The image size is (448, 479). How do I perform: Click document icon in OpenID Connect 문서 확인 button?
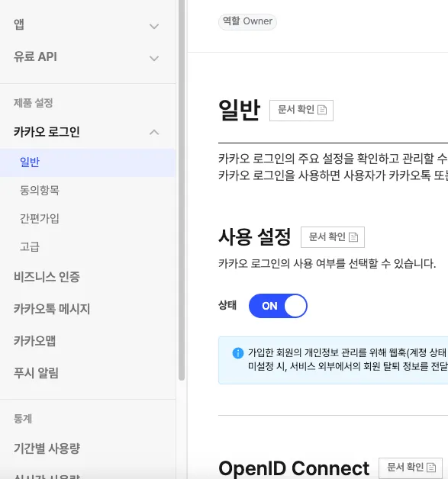(x=431, y=468)
